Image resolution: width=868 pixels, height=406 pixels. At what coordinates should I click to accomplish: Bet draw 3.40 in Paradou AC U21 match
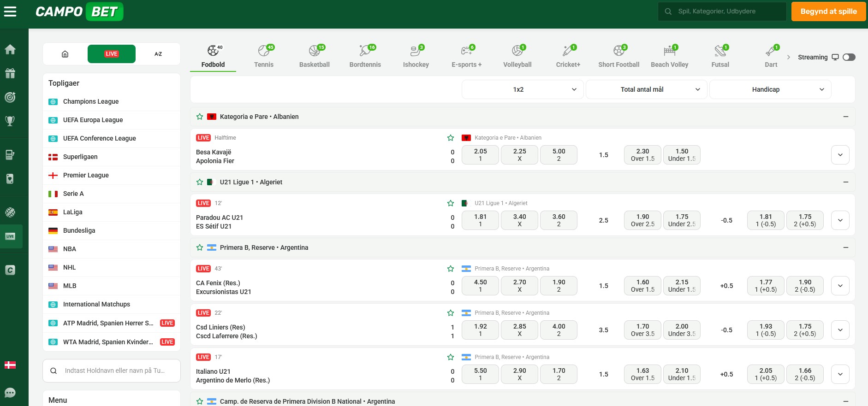519,220
